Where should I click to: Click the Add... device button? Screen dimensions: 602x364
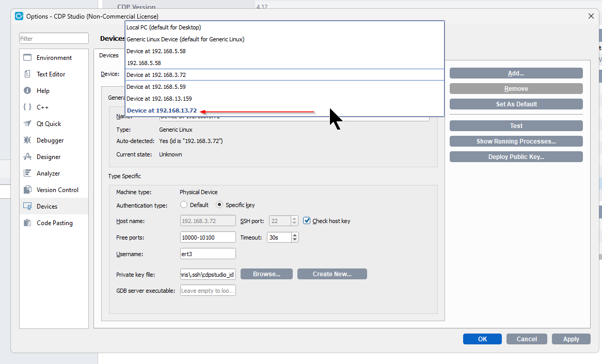click(516, 73)
